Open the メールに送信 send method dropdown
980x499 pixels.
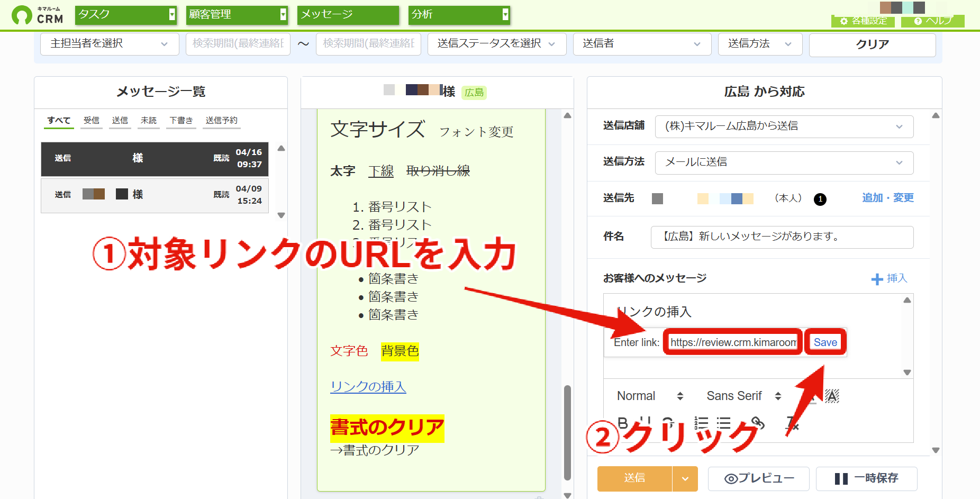point(784,162)
